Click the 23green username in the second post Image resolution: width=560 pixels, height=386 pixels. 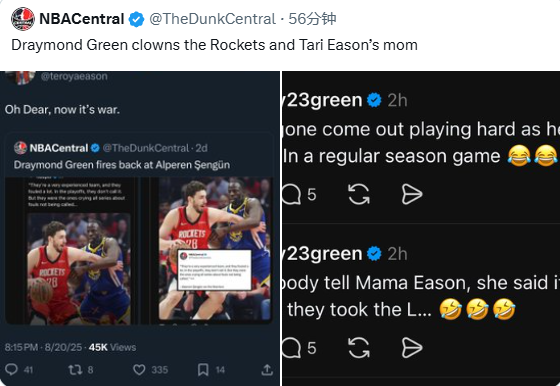[323, 254]
